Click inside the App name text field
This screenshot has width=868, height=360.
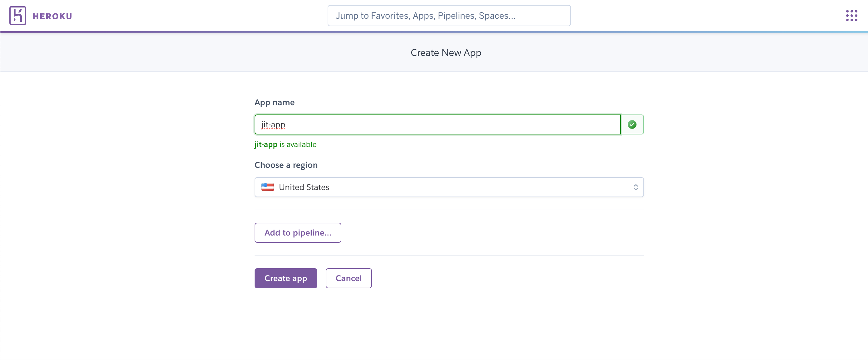pos(438,124)
